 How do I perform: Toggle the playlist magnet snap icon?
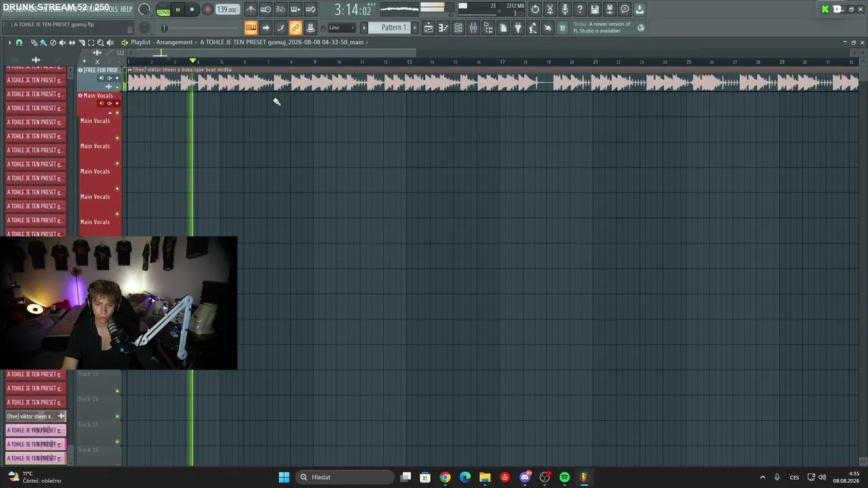19,43
